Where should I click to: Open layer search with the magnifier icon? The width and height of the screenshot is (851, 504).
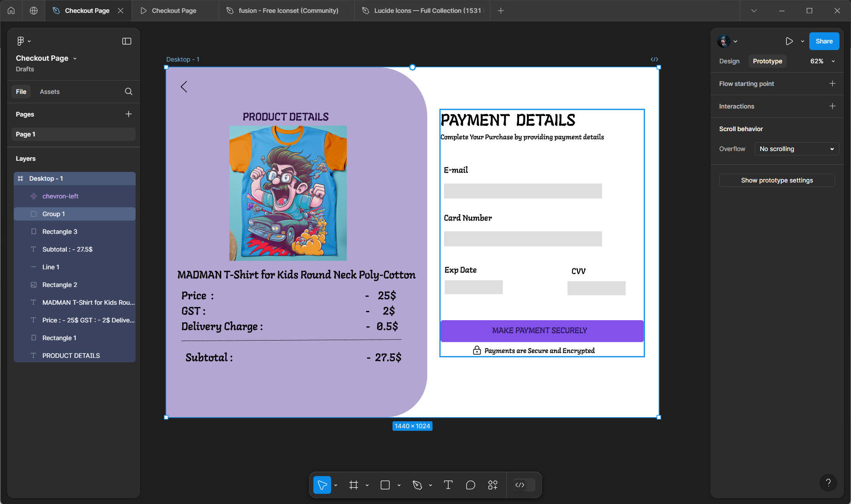tap(128, 92)
